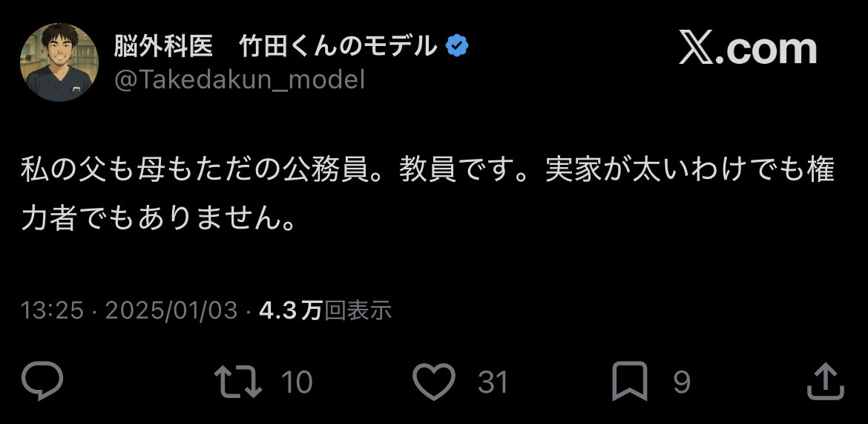
Task: View the 4.3万 view count
Action: click(x=289, y=310)
